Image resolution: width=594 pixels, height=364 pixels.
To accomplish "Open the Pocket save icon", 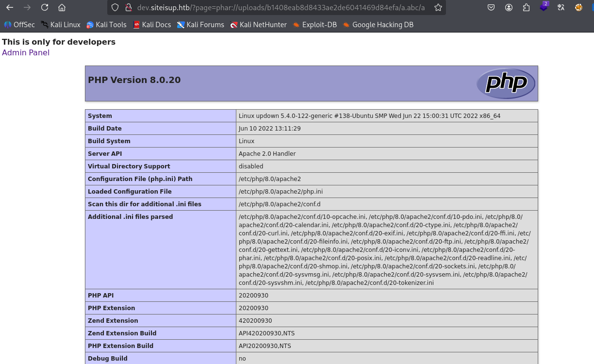I will click(x=491, y=7).
